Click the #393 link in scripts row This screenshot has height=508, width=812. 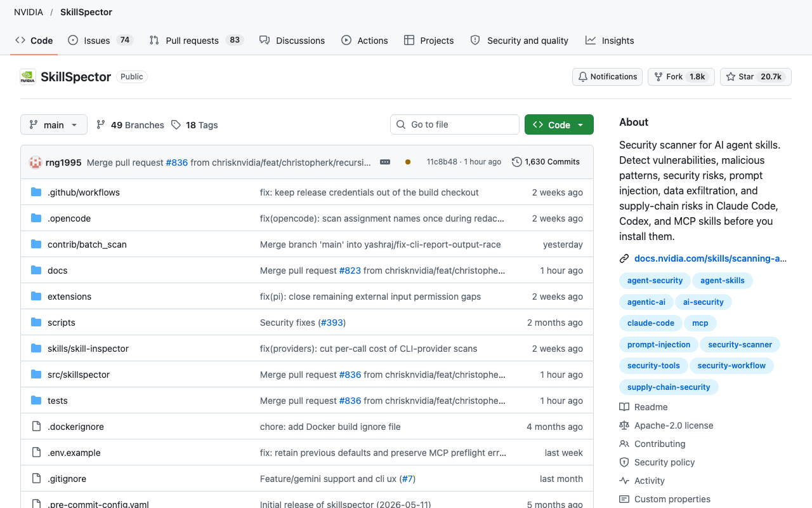tap(332, 323)
